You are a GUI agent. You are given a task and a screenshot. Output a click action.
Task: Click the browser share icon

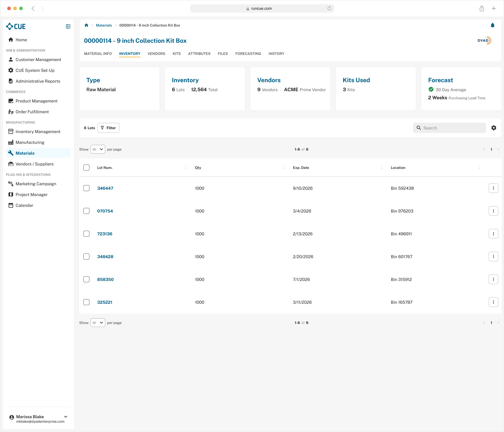482,9
